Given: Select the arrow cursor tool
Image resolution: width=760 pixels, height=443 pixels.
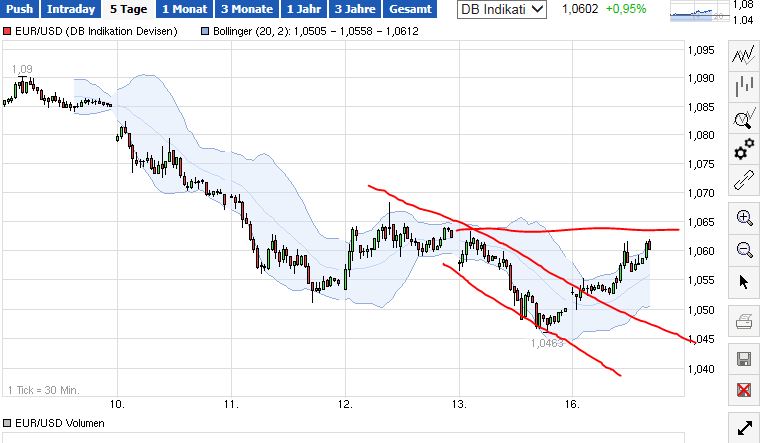Looking at the screenshot, I should [x=744, y=281].
